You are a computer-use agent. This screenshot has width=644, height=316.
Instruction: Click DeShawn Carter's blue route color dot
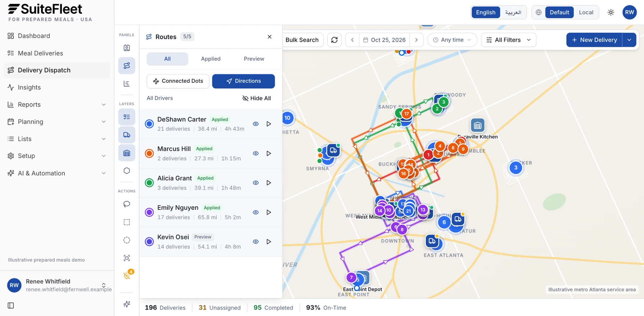(x=149, y=124)
